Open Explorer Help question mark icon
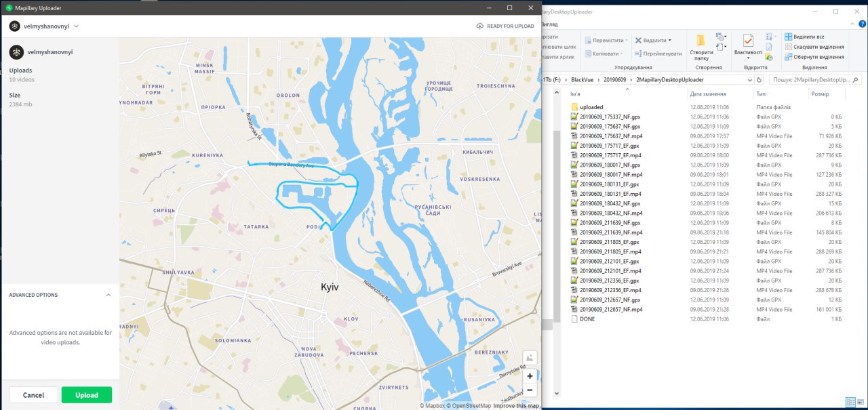Image resolution: width=868 pixels, height=410 pixels. [862, 24]
